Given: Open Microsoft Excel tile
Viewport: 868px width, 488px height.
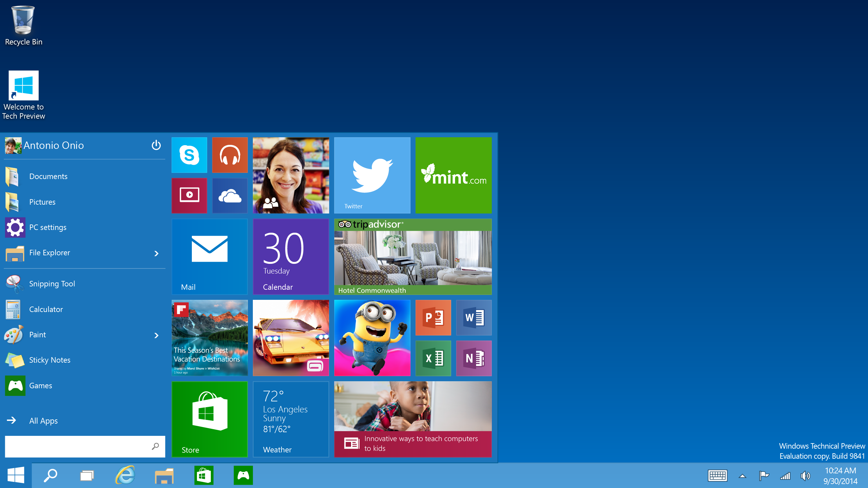Looking at the screenshot, I should [433, 357].
